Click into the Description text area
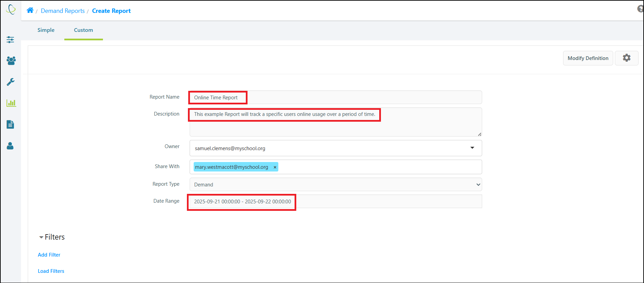Screen dimensions: 644x283 click(336, 122)
